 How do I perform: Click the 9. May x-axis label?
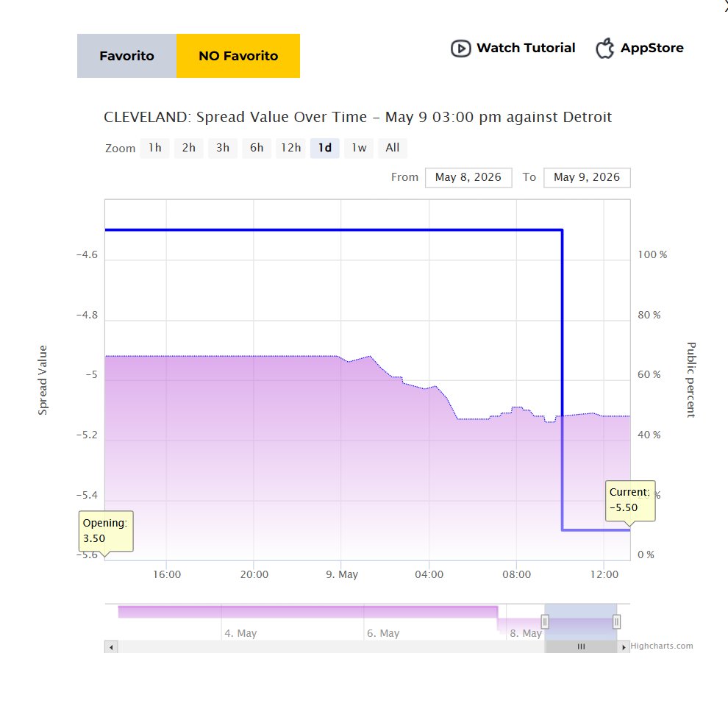342,574
